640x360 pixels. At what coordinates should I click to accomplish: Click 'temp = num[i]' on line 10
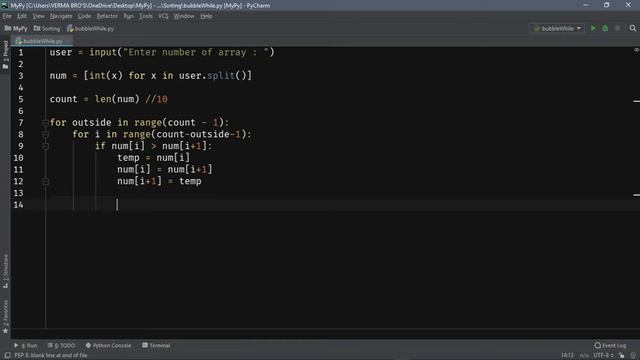pyautogui.click(x=153, y=158)
